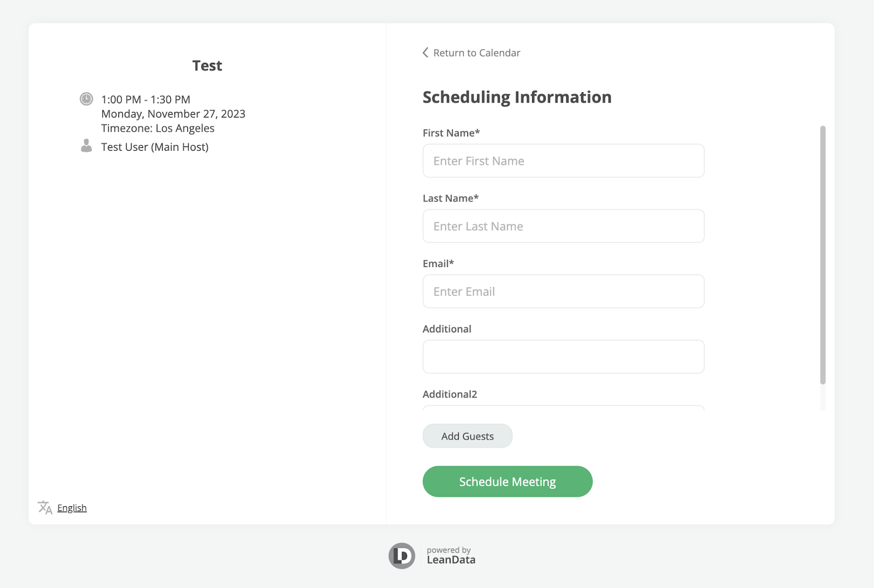The image size is (874, 588).
Task: Click the back chevron beside Return to Calendar
Action: 426,52
